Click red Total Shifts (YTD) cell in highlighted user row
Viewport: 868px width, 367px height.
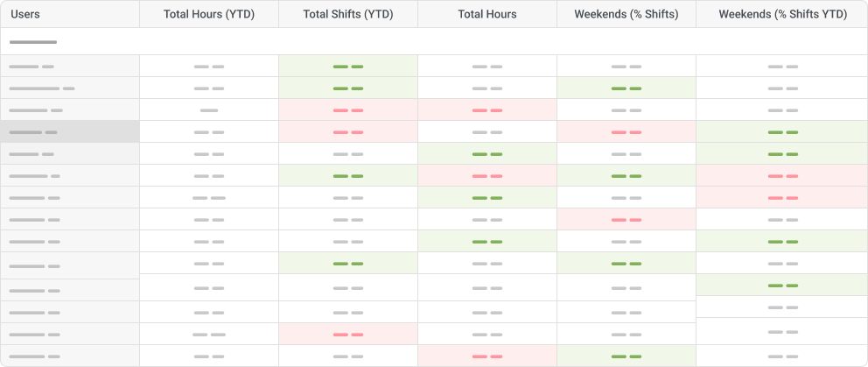[x=348, y=132]
